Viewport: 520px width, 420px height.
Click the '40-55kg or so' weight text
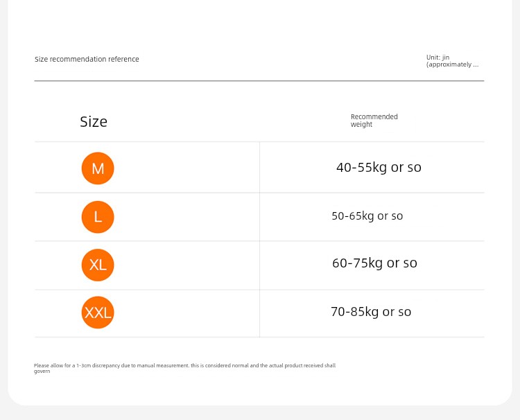tap(379, 168)
